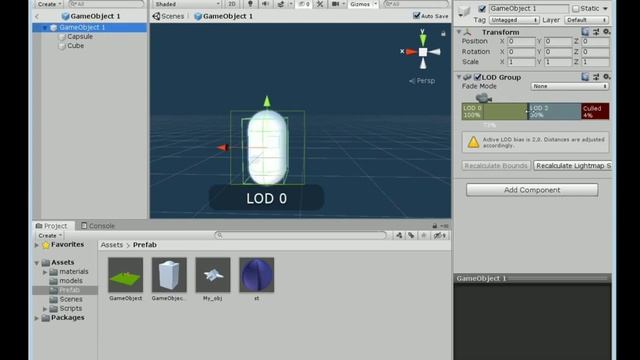The width and height of the screenshot is (640, 360).
Task: Open Shaded draw mode dropdown
Action: (x=187, y=4)
